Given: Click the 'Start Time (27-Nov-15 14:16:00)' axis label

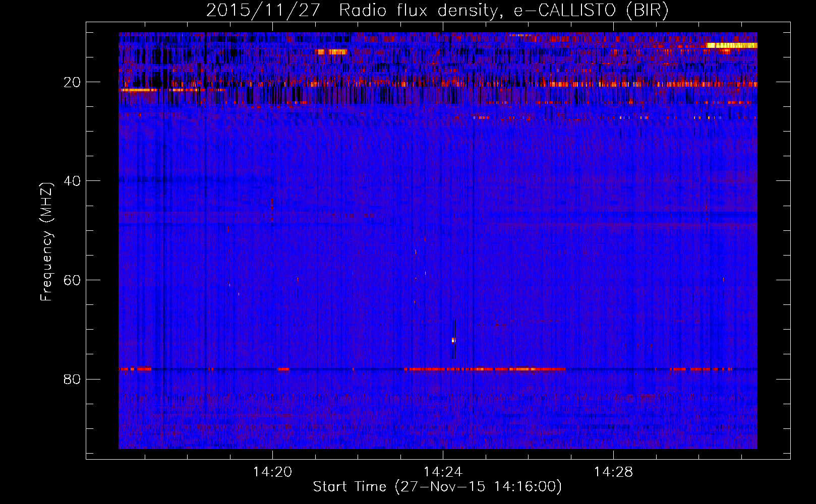Looking at the screenshot, I should coord(437,487).
